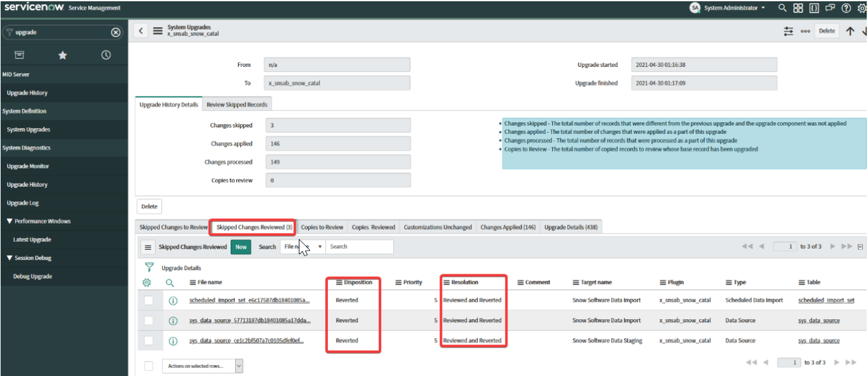Open system settings gear in header
Image resolution: width=868 pixels, height=376 pixels.
(x=862, y=8)
